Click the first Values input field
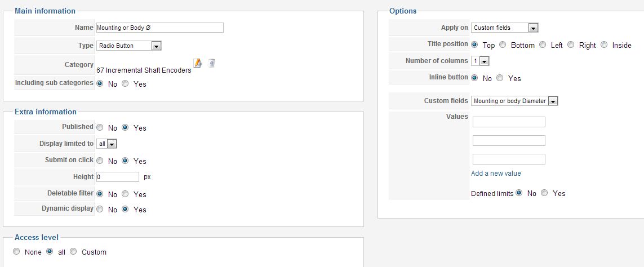This screenshot has height=267, width=644. tap(509, 122)
